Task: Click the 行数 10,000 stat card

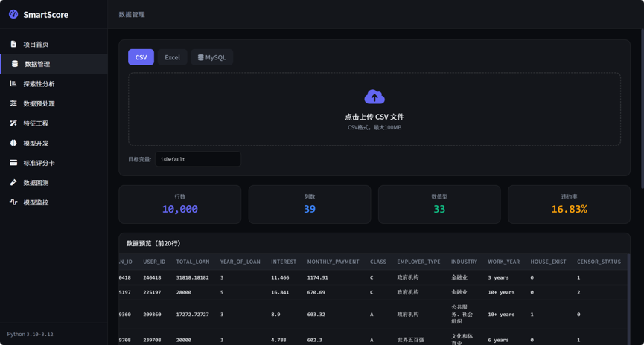Action: pyautogui.click(x=180, y=204)
